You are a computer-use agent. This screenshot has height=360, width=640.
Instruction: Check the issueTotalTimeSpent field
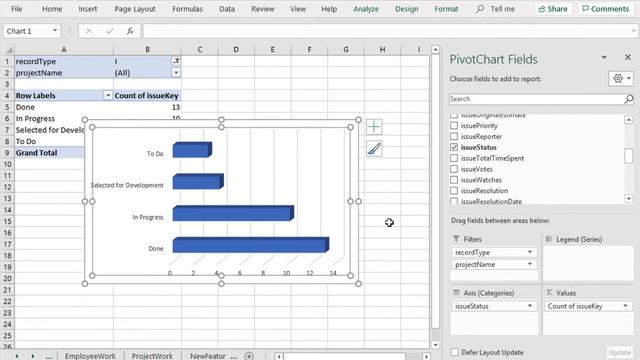pos(454,158)
